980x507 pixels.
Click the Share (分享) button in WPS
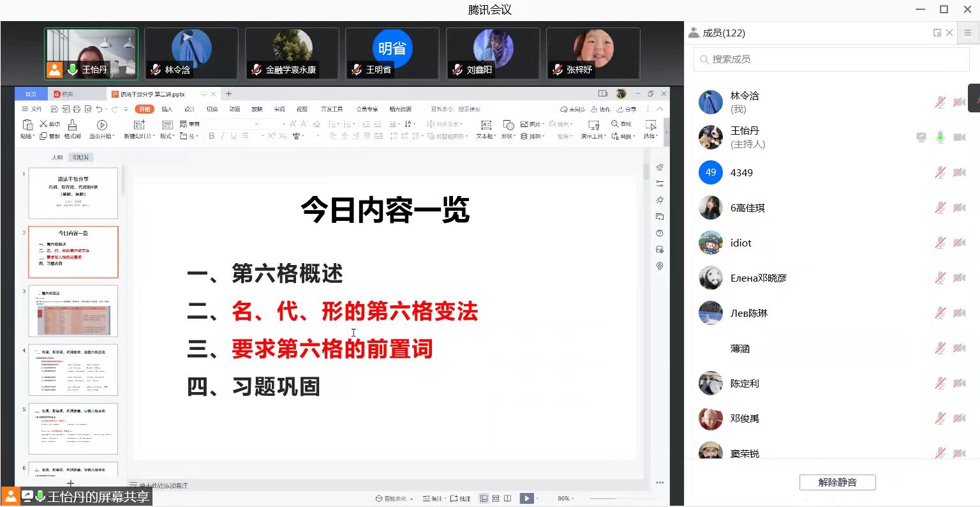pyautogui.click(x=627, y=109)
